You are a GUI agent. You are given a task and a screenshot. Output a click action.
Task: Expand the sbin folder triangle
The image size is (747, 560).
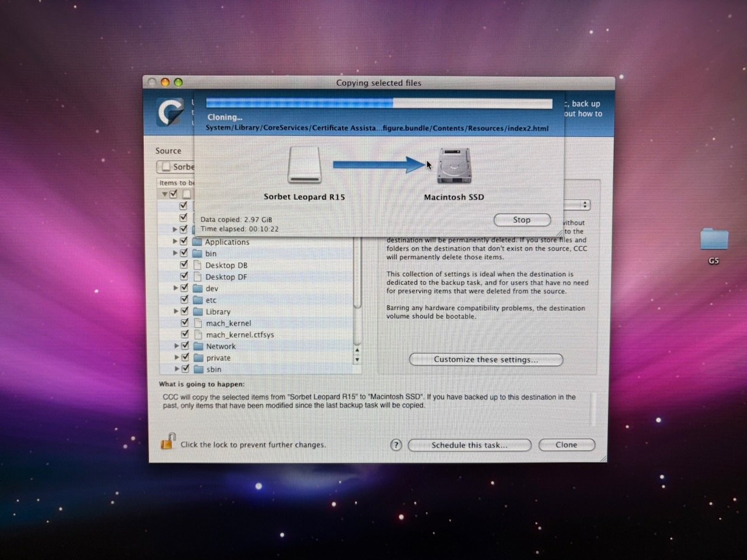pos(176,369)
